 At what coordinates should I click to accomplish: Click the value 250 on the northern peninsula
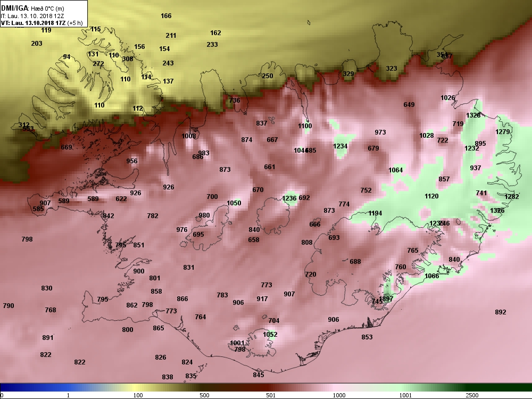coord(268,76)
